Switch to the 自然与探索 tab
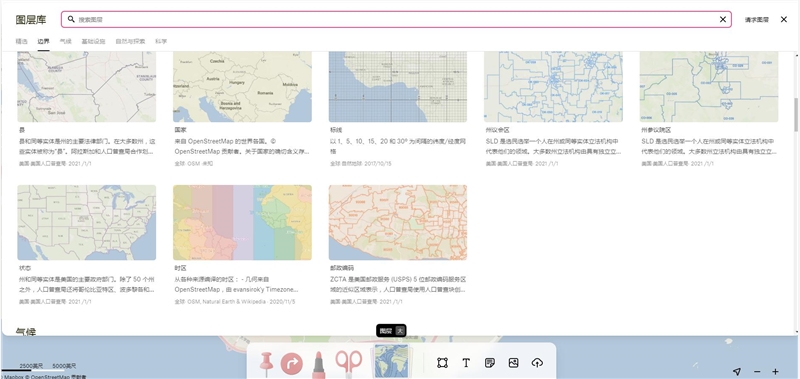This screenshot has width=800, height=379. tap(130, 41)
